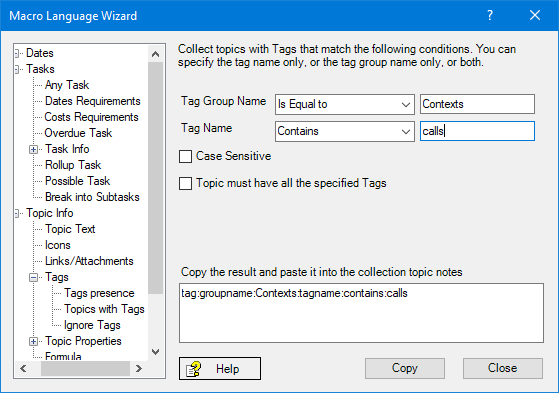
Task: Collapse the Tasks tree node
Action: pyautogui.click(x=17, y=69)
